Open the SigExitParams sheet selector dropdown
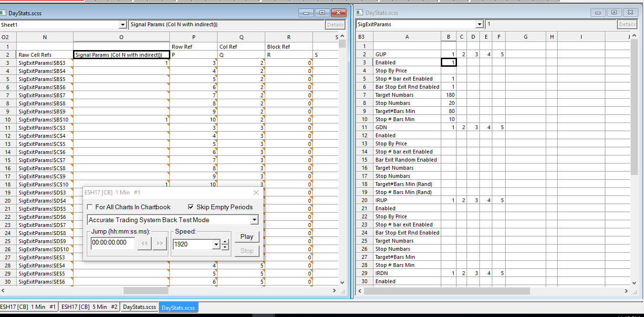Image resolution: width=644 pixels, height=317 pixels. coord(479,24)
